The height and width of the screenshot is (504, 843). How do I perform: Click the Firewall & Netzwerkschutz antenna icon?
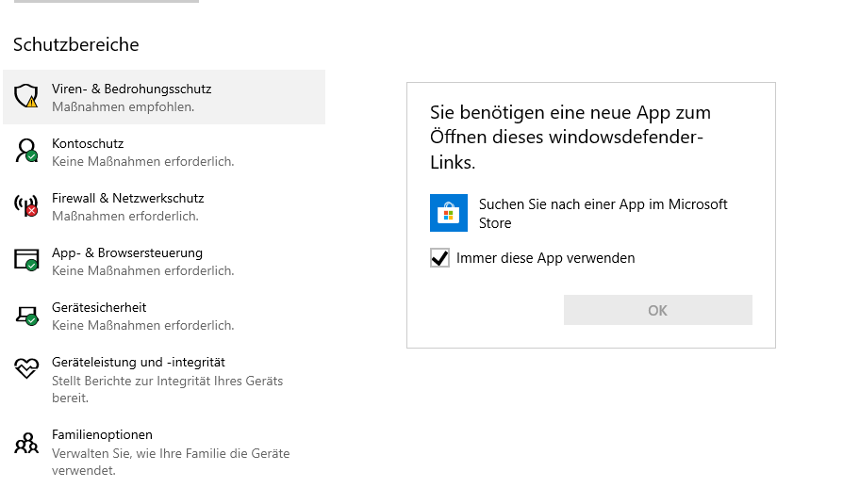(25, 205)
